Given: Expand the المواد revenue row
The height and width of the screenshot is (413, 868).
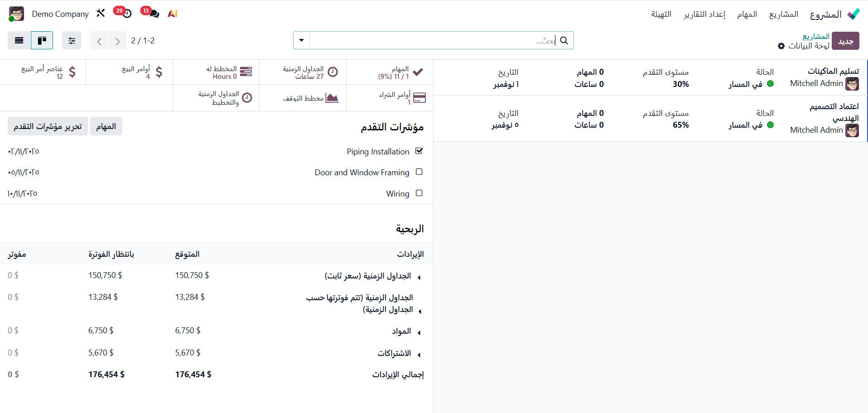Looking at the screenshot, I should [x=419, y=333].
